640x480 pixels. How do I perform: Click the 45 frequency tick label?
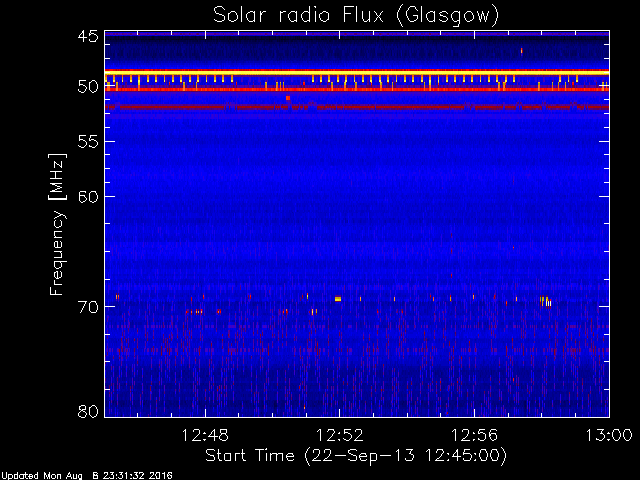click(x=88, y=37)
